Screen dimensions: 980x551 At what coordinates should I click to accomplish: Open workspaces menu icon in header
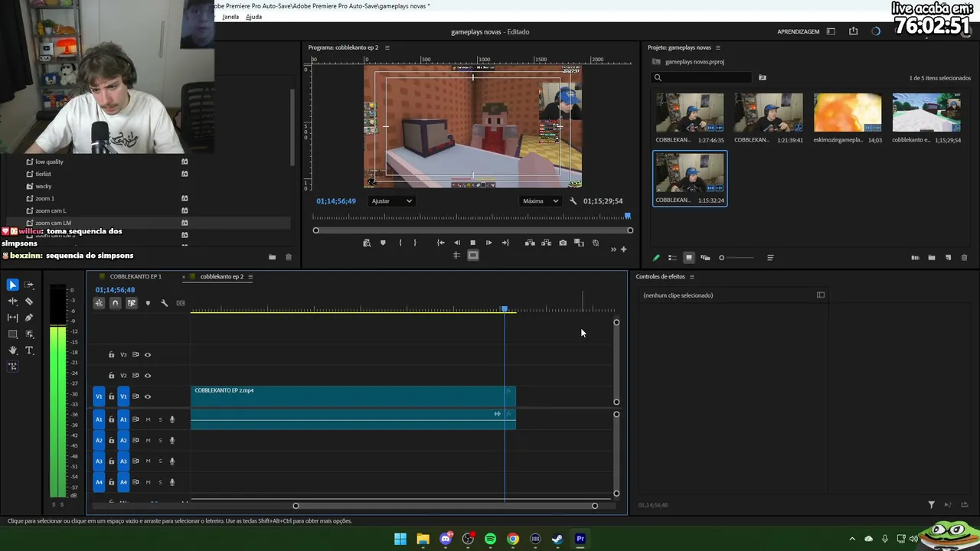[x=831, y=31]
